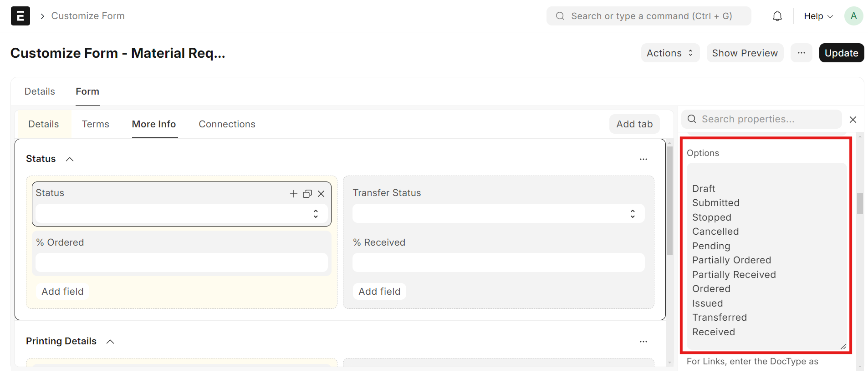Click the global search bar
The image size is (868, 373).
point(648,15)
